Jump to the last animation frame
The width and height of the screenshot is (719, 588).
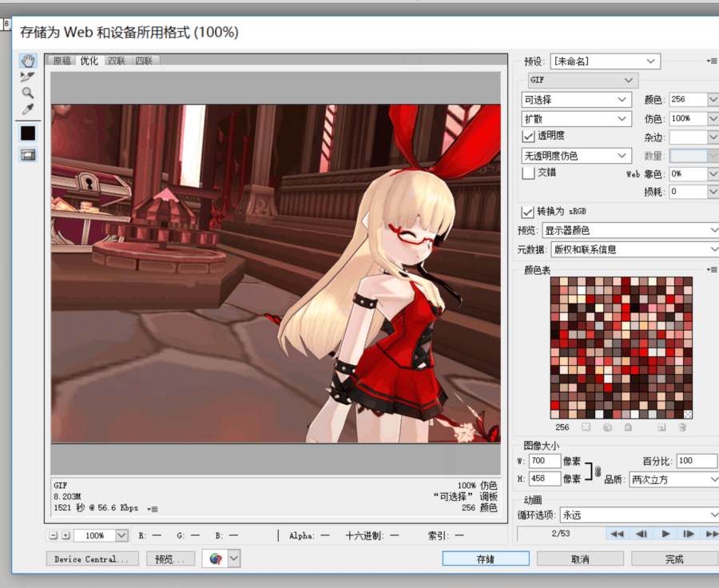point(712,534)
